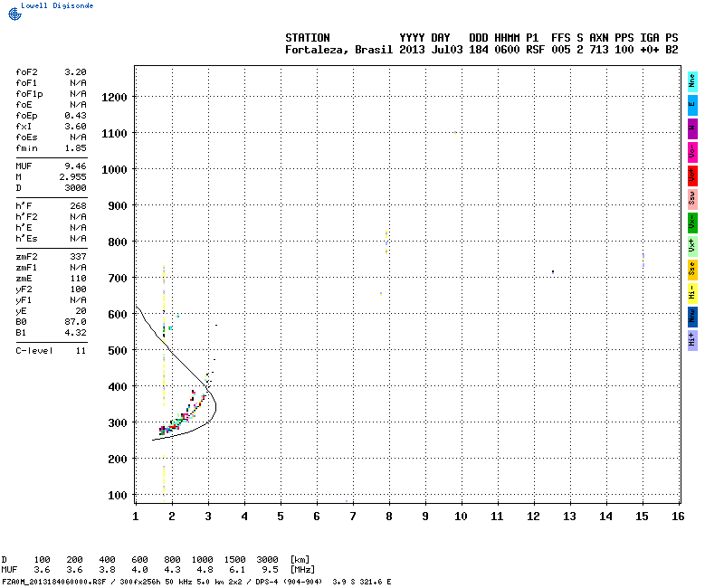Screen dimensions: 724x588
Task: Select the lavender Hi+ legend swatch
Action: (692, 341)
